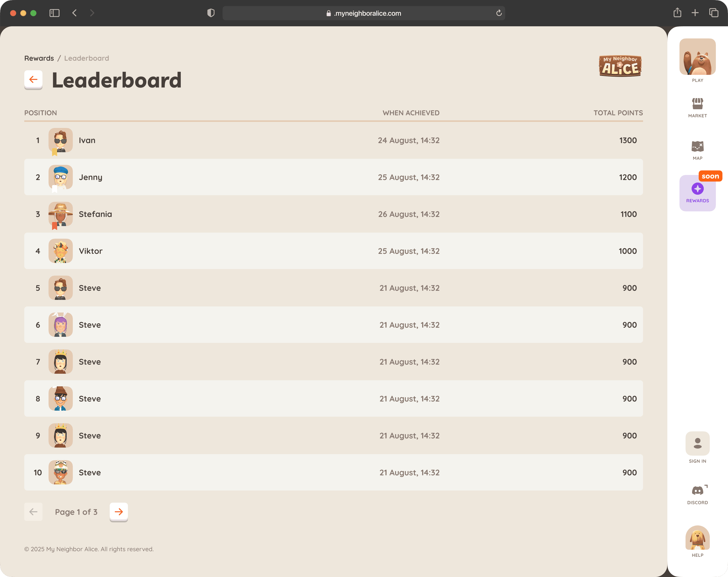The image size is (728, 577).
Task: Click Rewards breadcrumb link
Action: (x=39, y=58)
